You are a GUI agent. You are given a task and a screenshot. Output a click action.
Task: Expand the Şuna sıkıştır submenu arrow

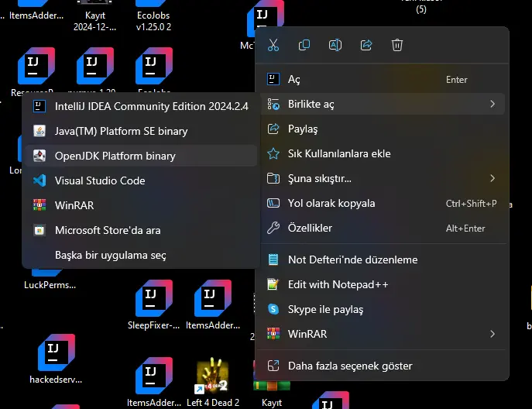[493, 178]
